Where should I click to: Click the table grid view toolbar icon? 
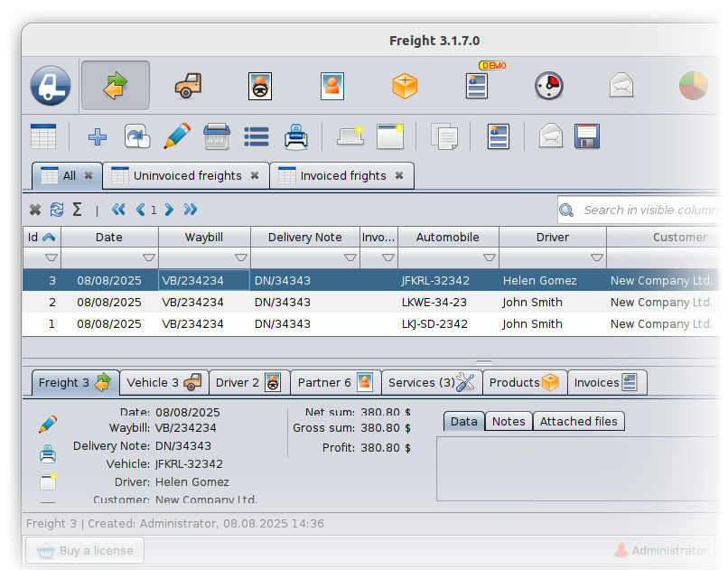tap(43, 136)
